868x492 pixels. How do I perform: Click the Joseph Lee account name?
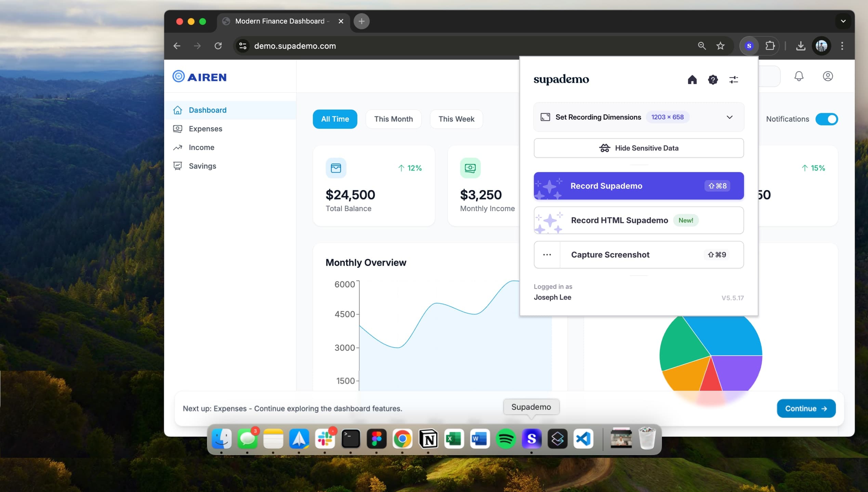click(552, 297)
